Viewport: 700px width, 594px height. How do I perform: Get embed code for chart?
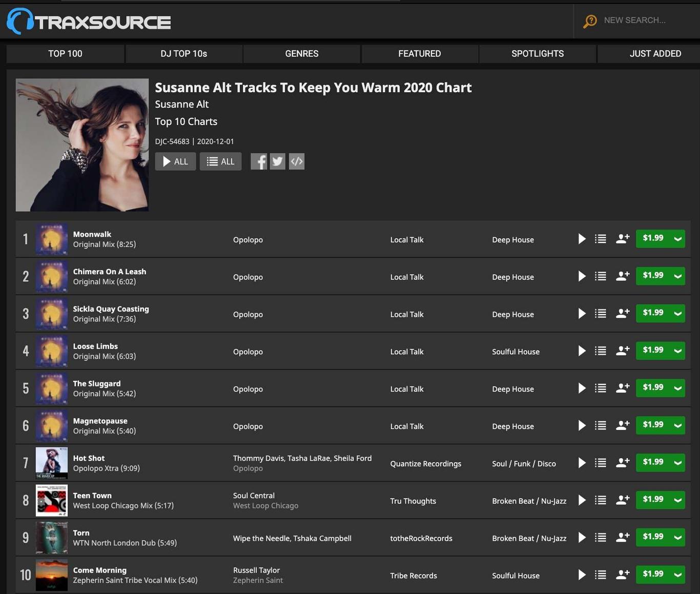(x=297, y=161)
